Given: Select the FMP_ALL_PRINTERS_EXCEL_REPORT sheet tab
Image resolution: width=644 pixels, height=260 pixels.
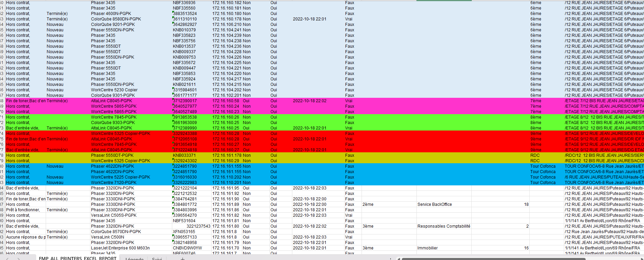Looking at the screenshot, I should click(77, 258).
